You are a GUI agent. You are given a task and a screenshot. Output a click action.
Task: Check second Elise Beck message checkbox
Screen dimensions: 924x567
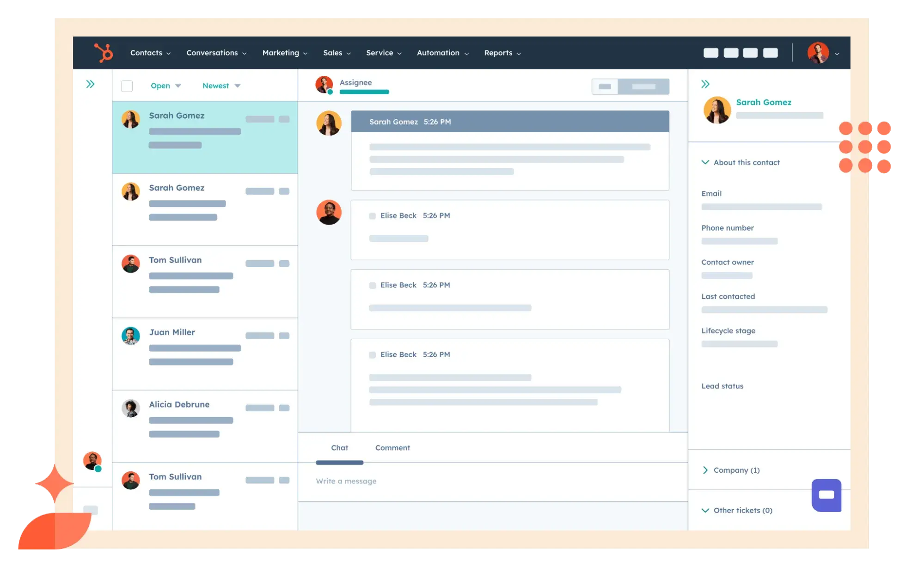(x=372, y=285)
